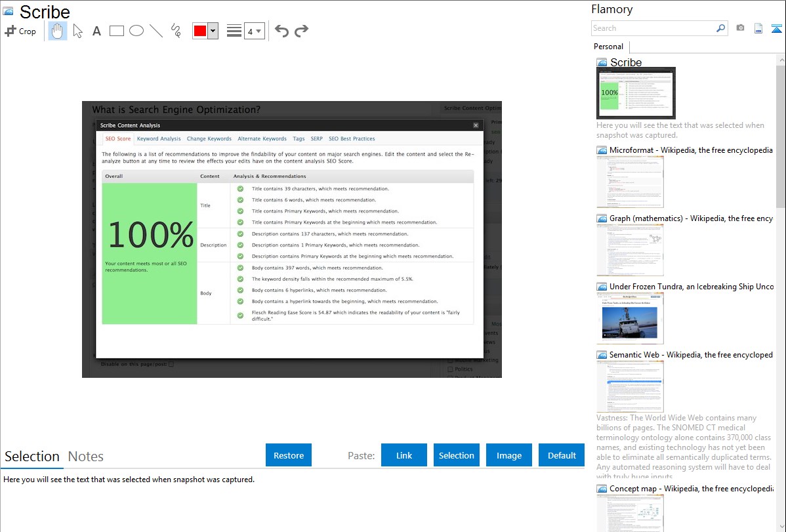Open the color picker dropdown arrow
This screenshot has height=532, width=786.
pos(213,31)
